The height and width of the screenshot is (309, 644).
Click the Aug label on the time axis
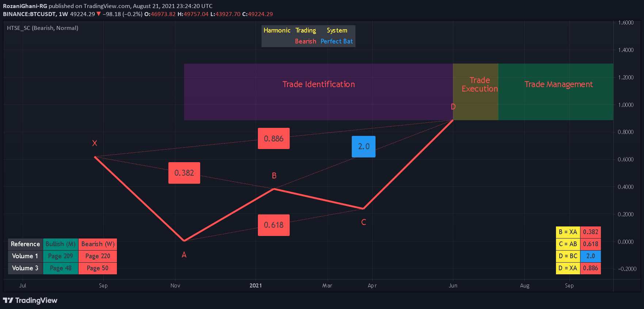[525, 286]
